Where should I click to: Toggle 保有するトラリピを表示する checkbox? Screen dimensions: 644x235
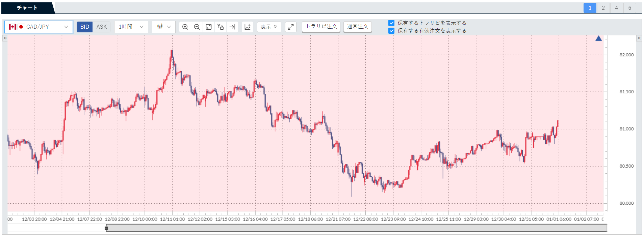click(x=391, y=23)
